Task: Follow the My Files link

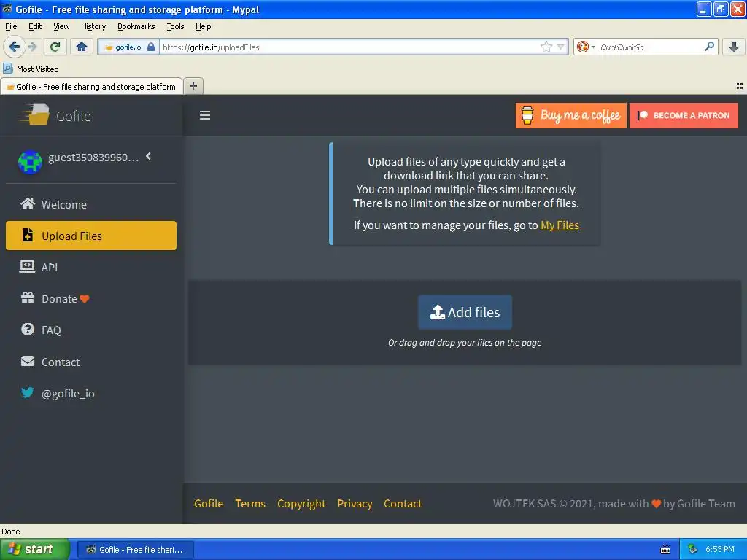Action: click(x=560, y=225)
